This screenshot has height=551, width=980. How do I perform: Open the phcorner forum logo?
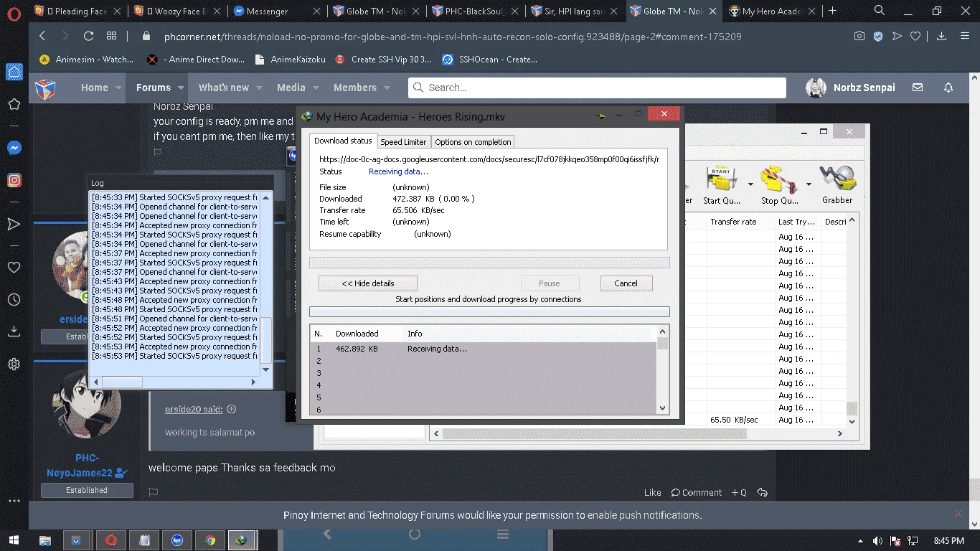pos(45,88)
